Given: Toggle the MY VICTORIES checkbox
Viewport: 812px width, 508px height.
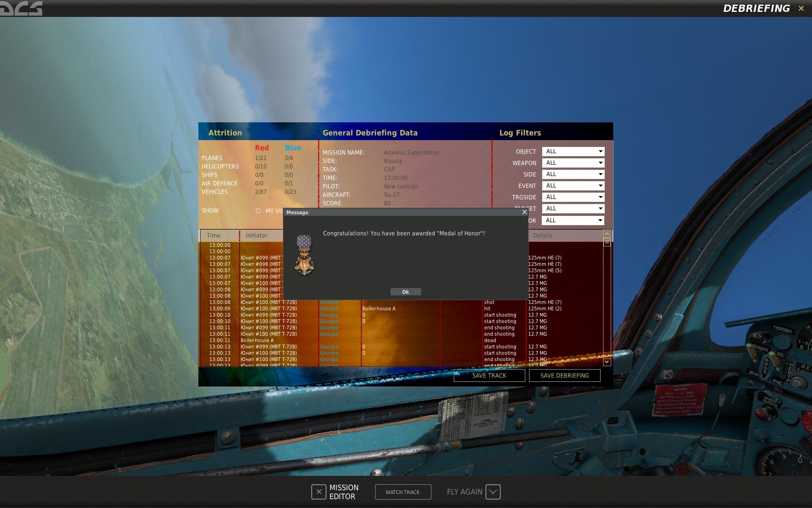Looking at the screenshot, I should 258,211.
